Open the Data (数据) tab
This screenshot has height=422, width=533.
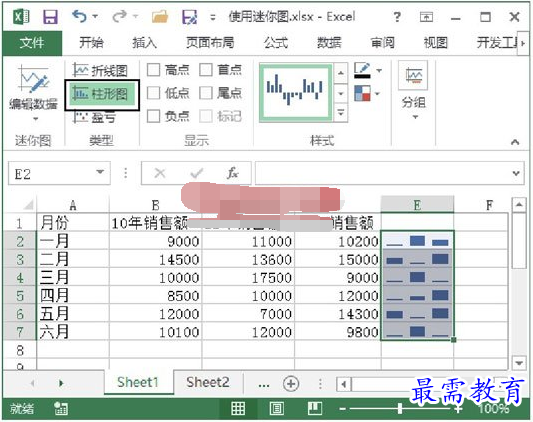click(329, 43)
